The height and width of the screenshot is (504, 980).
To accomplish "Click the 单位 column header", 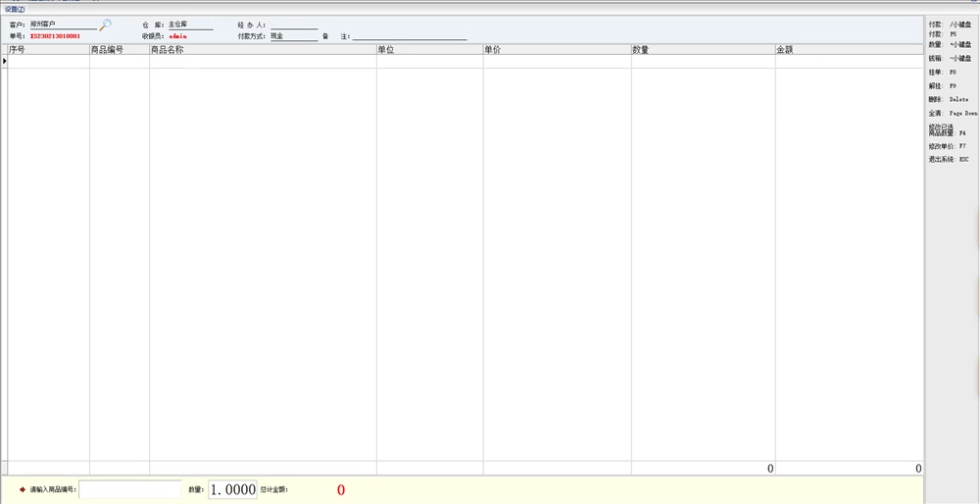I will [x=430, y=49].
